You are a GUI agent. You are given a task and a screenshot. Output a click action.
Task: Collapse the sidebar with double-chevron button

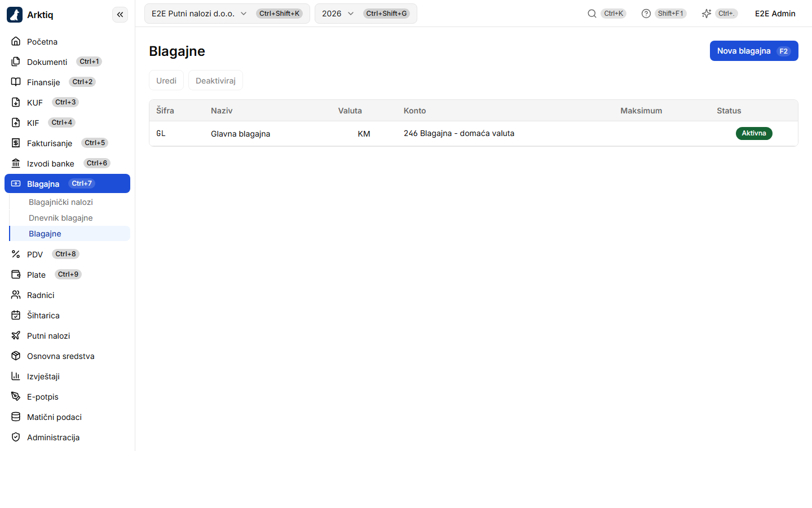(x=120, y=15)
